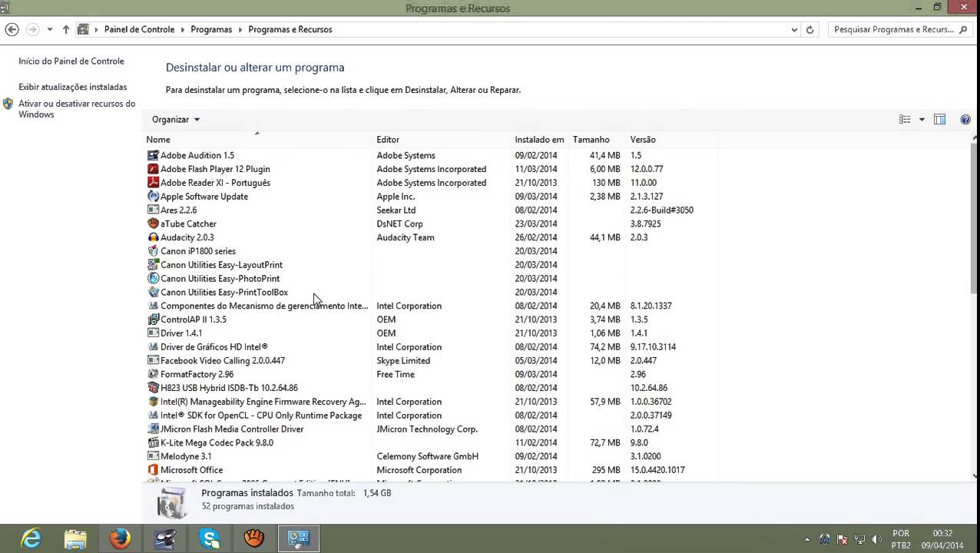Click the Intel SDK for OpenCL icon
This screenshot has width=980, height=553.
point(153,416)
